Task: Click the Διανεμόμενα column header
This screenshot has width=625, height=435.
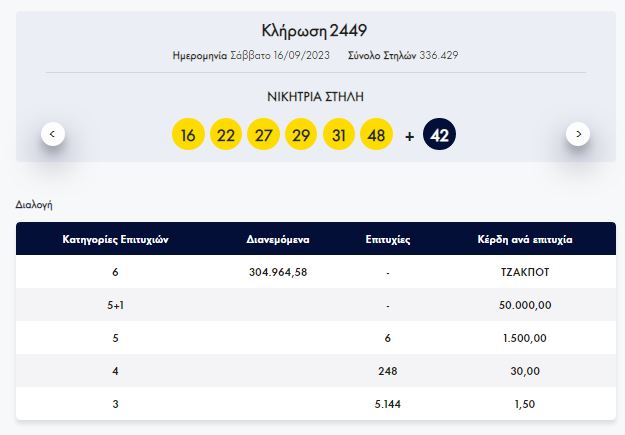Action: pos(278,240)
